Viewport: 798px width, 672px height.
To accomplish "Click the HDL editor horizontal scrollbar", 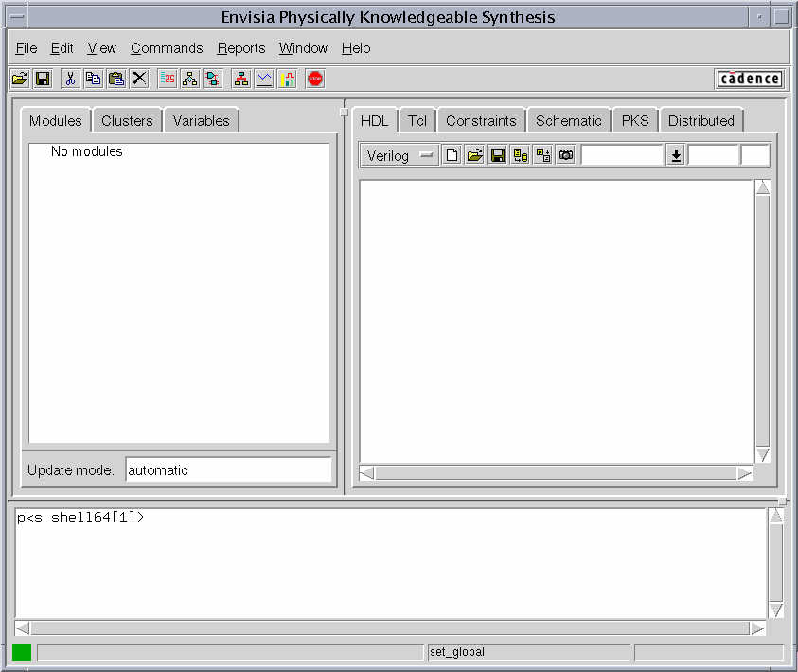I will (x=556, y=473).
